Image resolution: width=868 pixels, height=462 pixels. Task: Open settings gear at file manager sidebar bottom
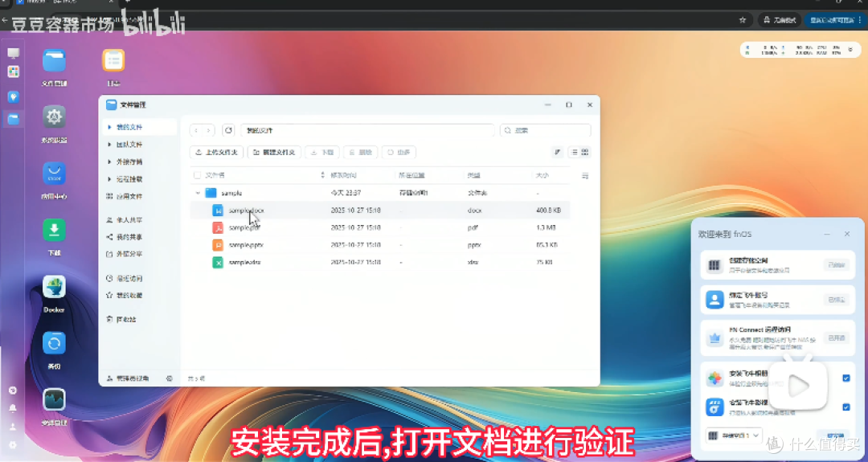(170, 378)
